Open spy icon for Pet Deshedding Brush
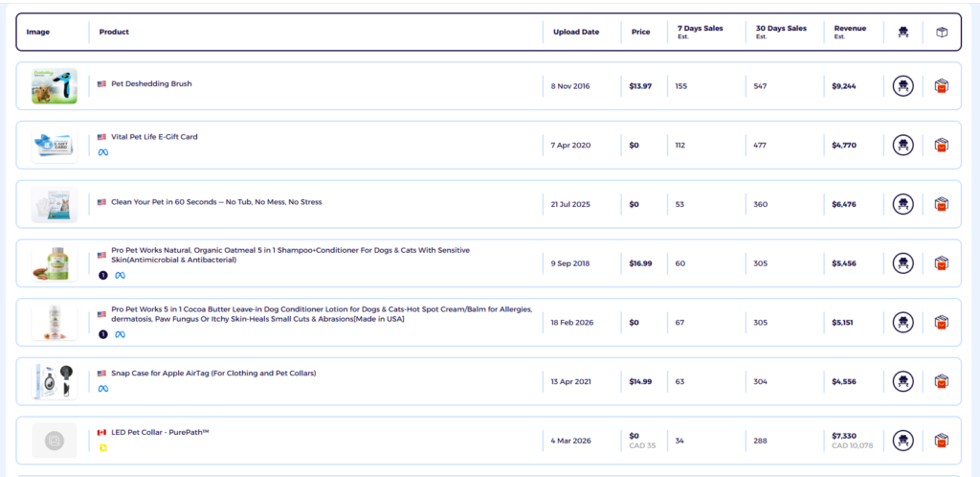The height and width of the screenshot is (477, 980). [902, 85]
